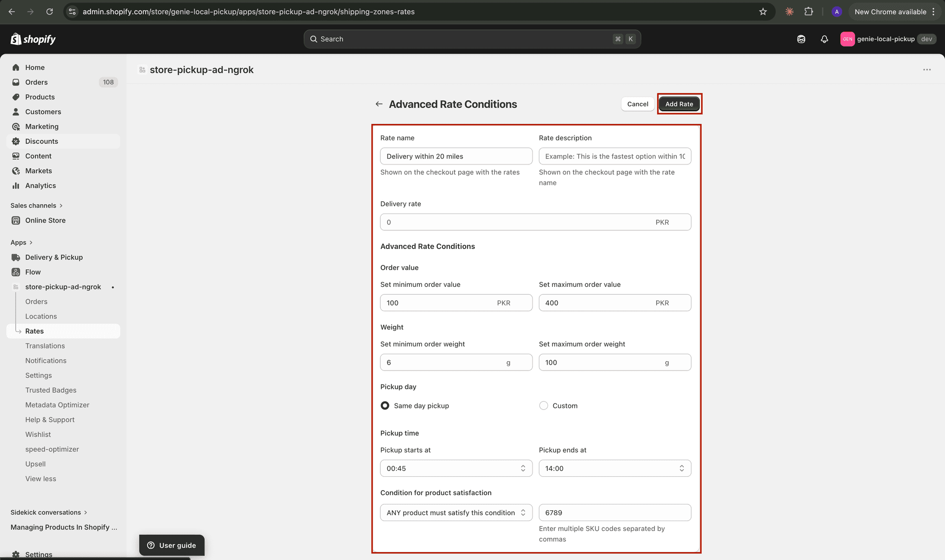Open store-pickup-ad-ngrok app in sidebar
The image size is (945, 560).
(63, 287)
